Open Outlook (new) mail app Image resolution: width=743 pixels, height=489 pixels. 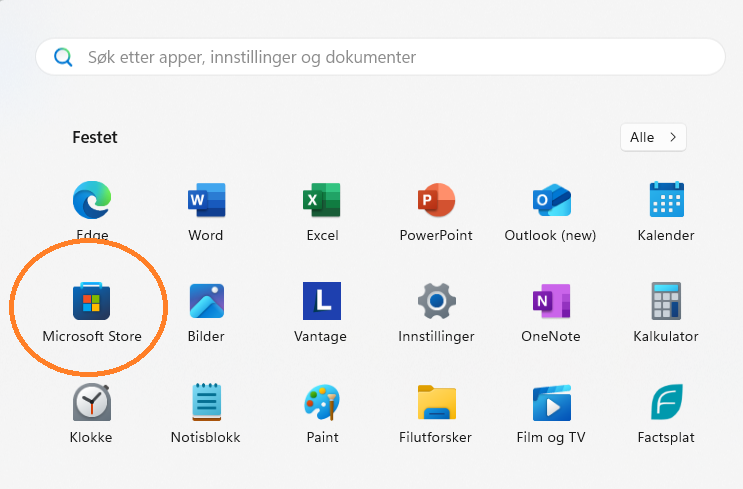click(x=552, y=200)
